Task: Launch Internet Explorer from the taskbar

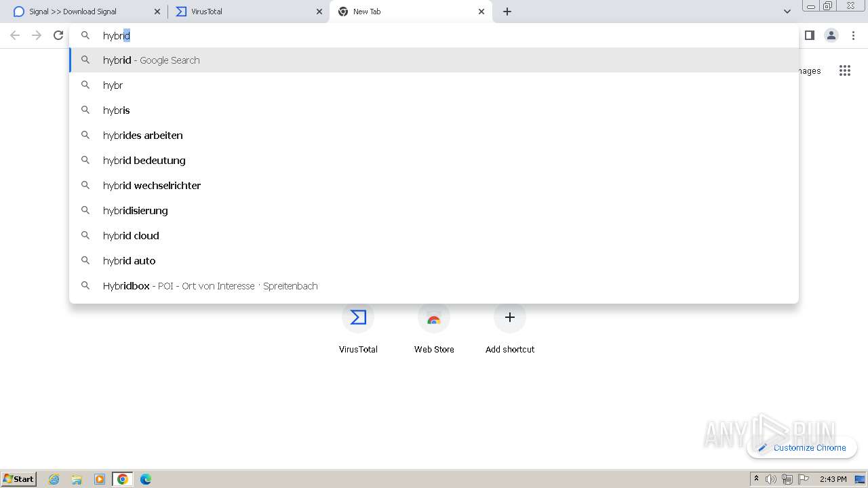Action: [x=54, y=479]
